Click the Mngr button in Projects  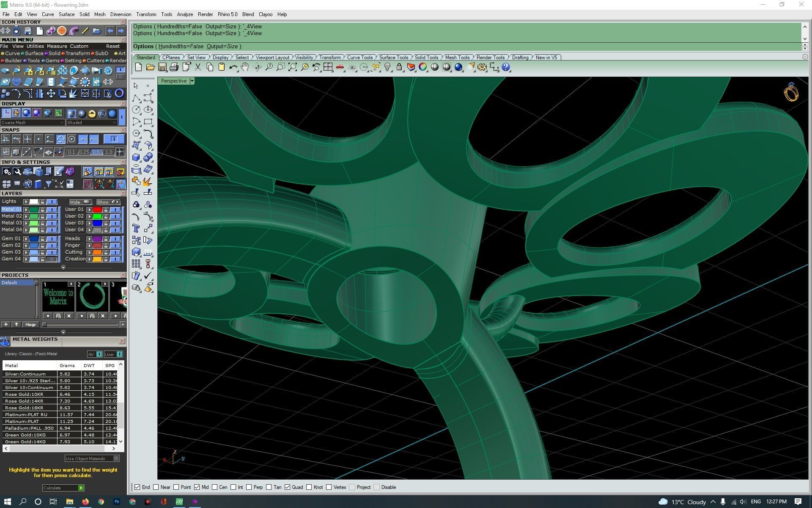click(30, 325)
